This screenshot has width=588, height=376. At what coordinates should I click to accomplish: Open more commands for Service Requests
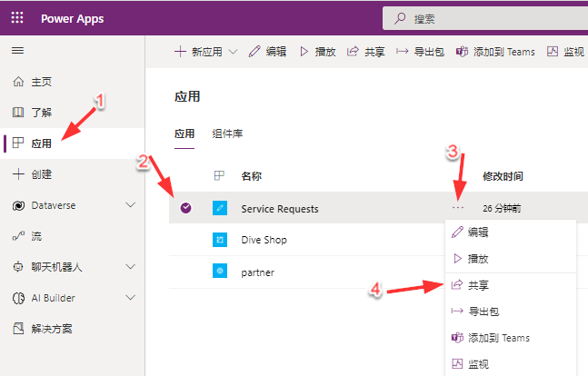click(x=458, y=208)
